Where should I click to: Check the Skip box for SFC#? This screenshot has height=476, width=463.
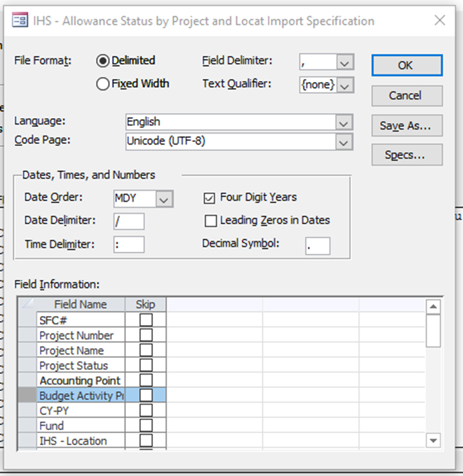click(146, 320)
